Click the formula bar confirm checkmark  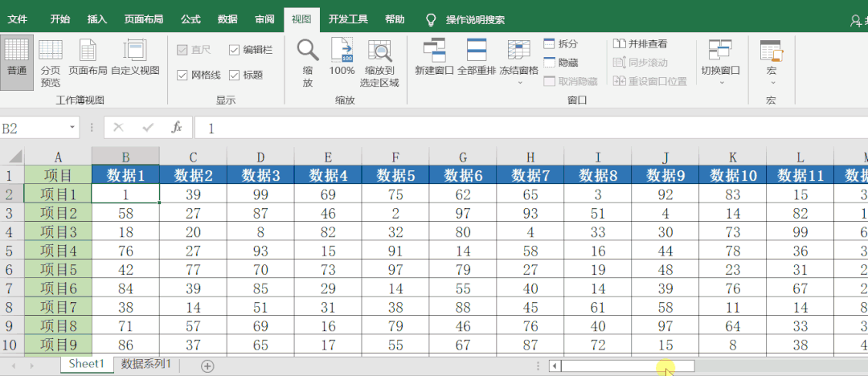(148, 128)
